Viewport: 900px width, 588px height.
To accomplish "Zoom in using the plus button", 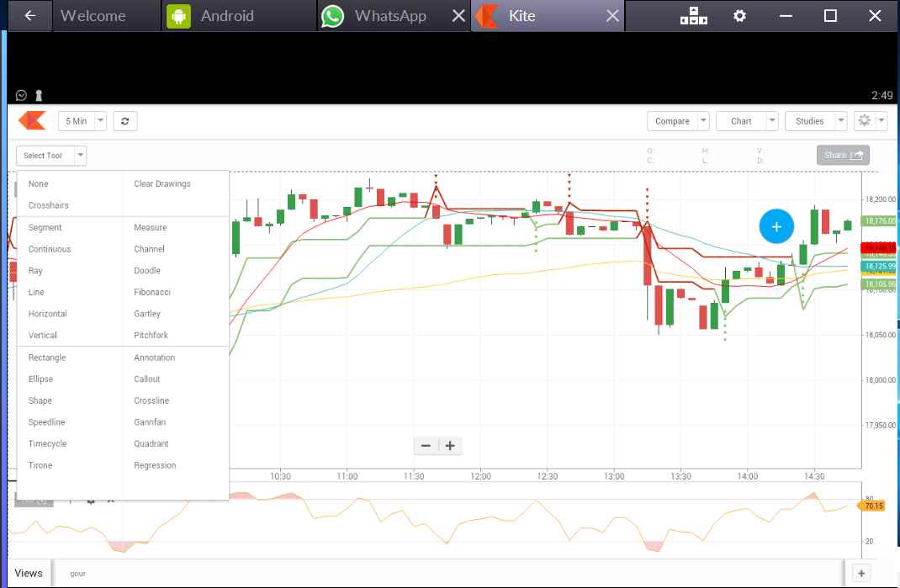I will (x=450, y=446).
